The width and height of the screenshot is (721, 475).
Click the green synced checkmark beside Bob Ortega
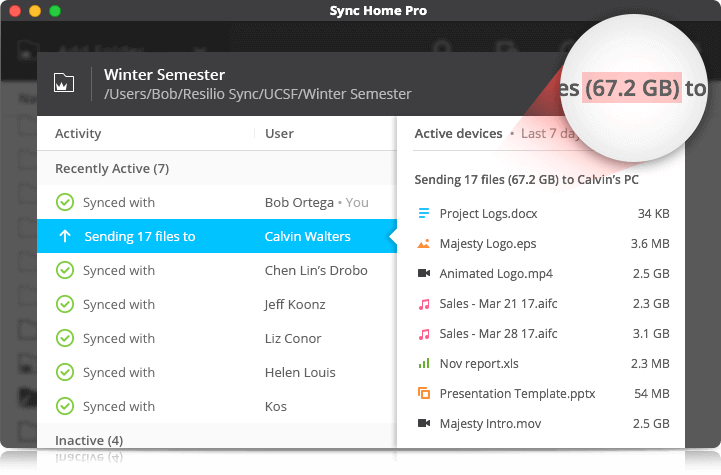pos(65,203)
